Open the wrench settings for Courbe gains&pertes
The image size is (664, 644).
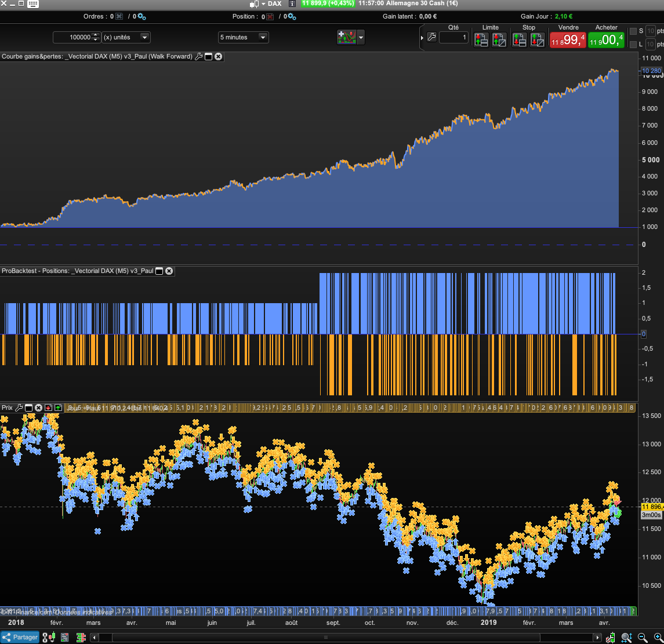(x=198, y=56)
